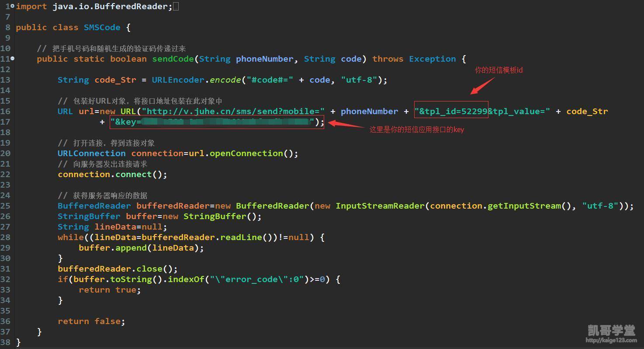Viewport: 644px width, 349px height.
Task: Click the comment on line 19
Action: point(106,143)
